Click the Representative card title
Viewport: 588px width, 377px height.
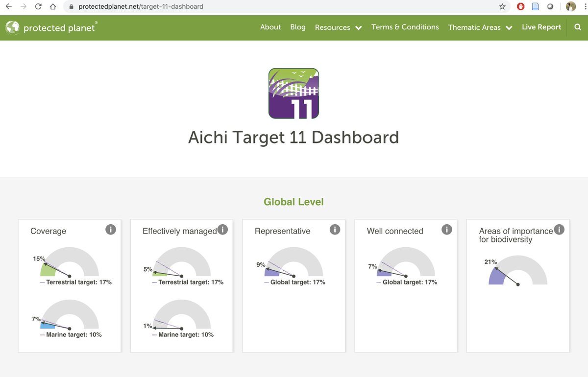[x=282, y=231]
